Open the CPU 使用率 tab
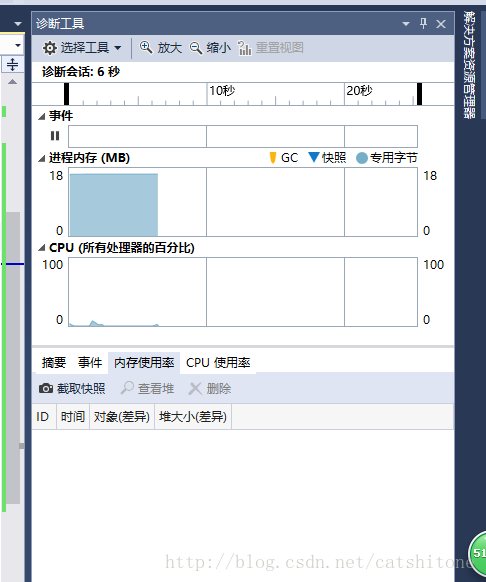The image size is (486, 582). [x=218, y=363]
